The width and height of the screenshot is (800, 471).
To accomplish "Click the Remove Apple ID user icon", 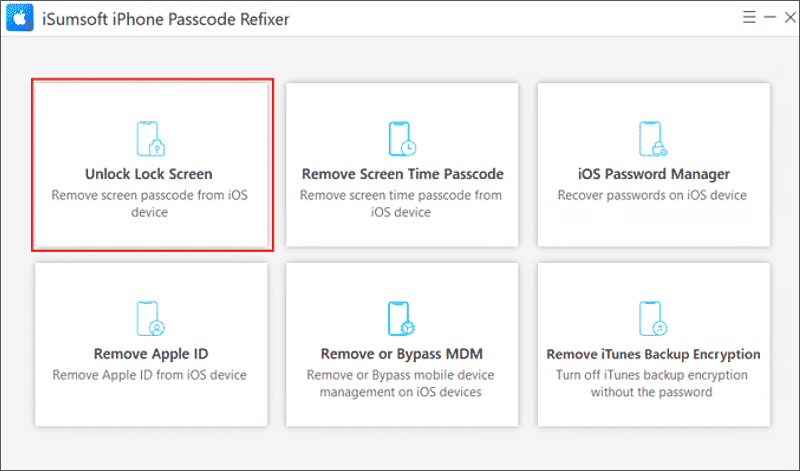I will 151,319.
